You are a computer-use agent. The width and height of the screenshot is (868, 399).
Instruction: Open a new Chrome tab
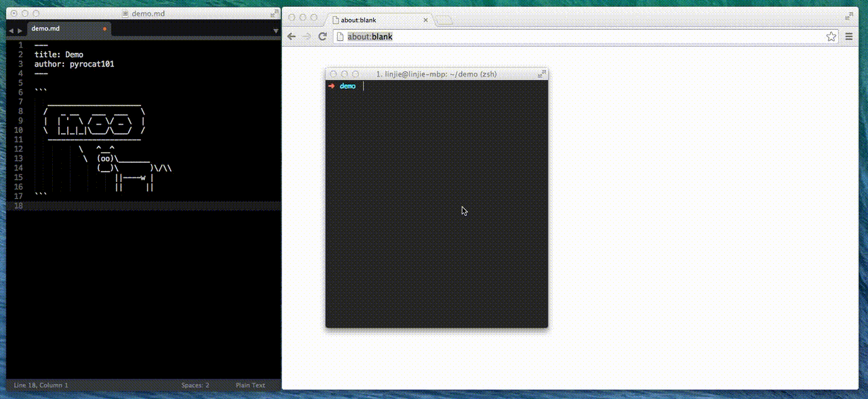click(444, 20)
